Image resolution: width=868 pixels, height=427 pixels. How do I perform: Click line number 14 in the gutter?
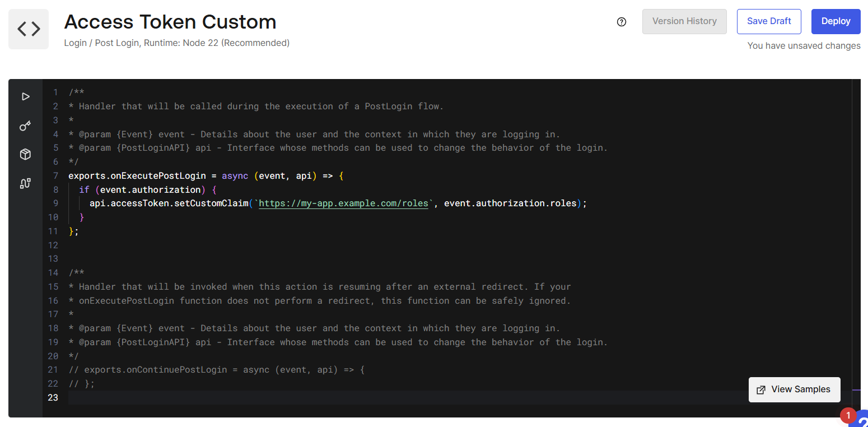pos(53,273)
